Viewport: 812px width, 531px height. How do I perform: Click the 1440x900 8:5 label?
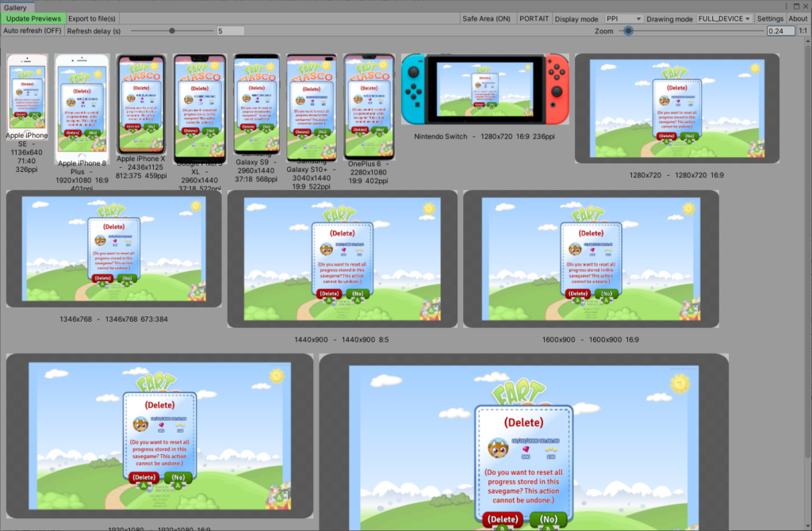click(x=341, y=339)
